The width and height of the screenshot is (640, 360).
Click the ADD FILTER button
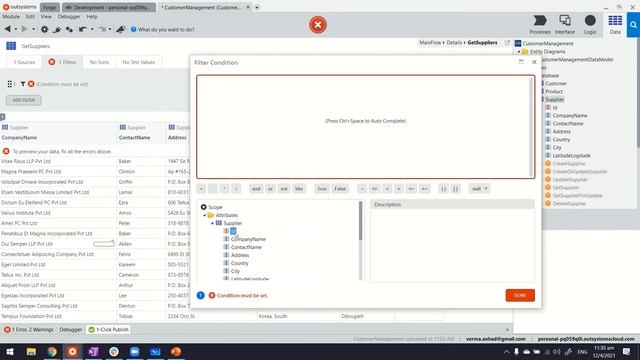[24, 100]
